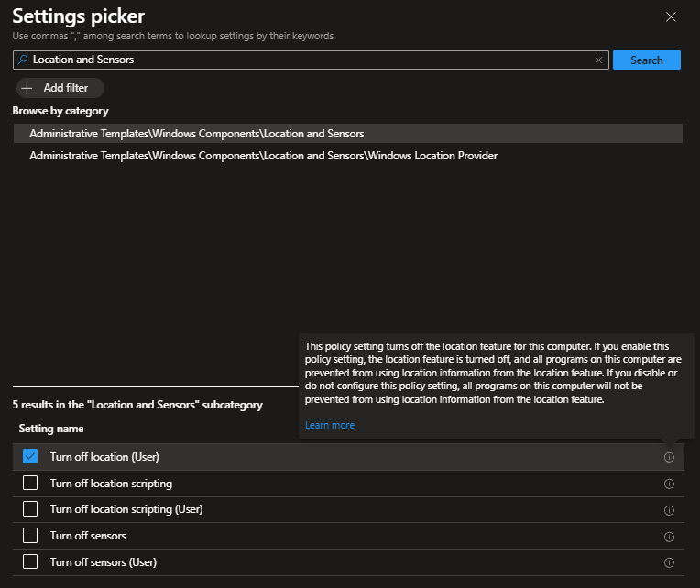Click Turn off location scripting label

(111, 484)
